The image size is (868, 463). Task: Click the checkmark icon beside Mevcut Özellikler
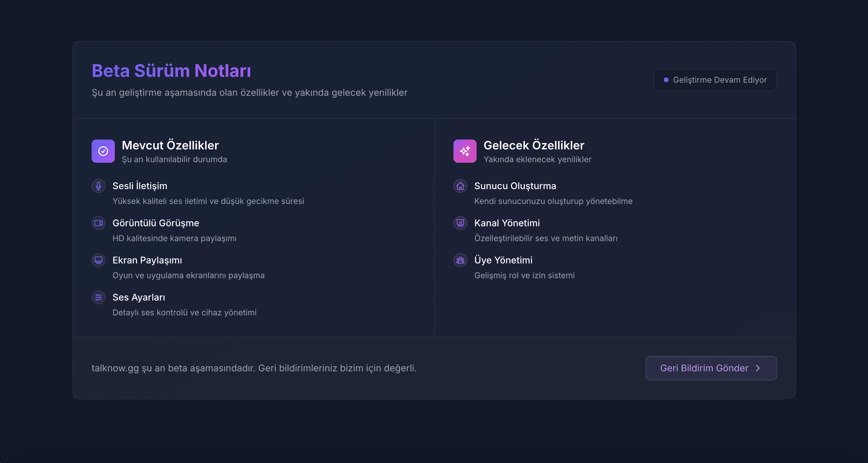tap(103, 151)
